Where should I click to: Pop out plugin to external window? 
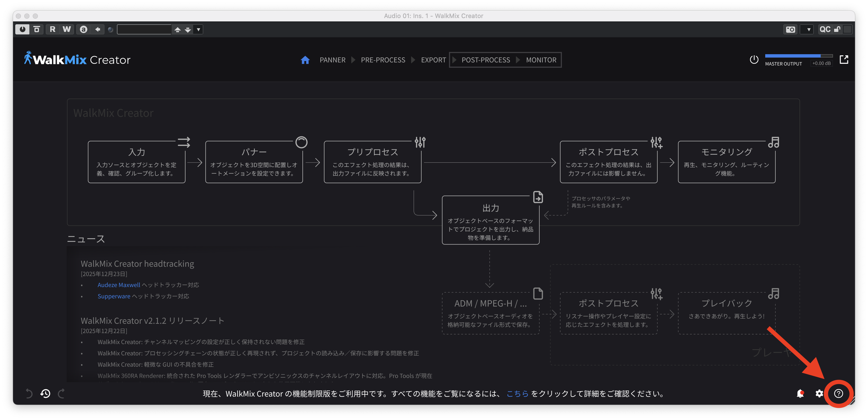[x=844, y=60]
